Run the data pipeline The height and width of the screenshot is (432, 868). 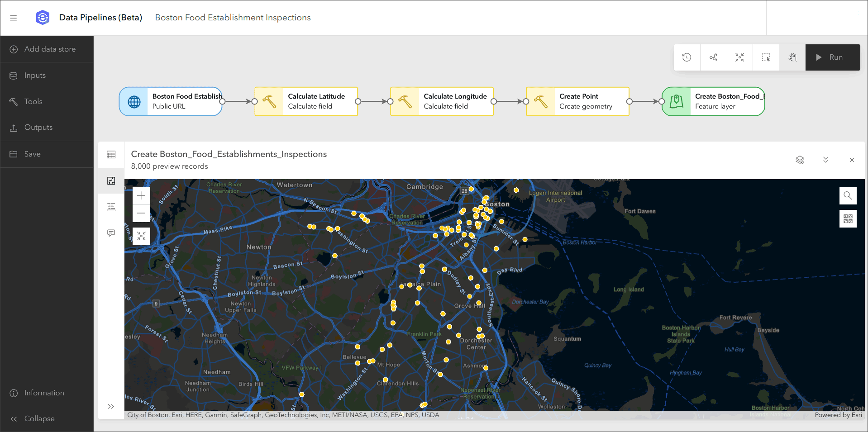coord(832,57)
